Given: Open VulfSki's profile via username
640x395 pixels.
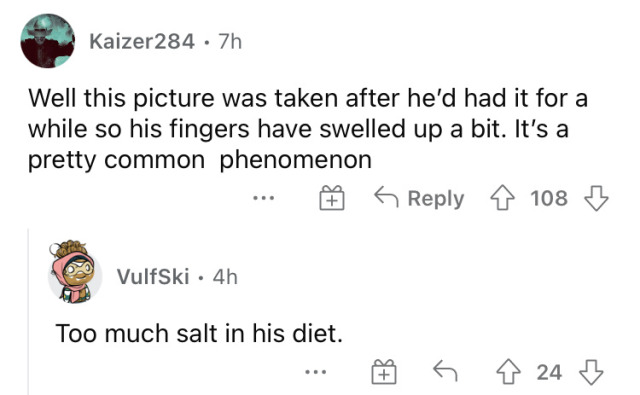Looking at the screenshot, I should pos(153,277).
